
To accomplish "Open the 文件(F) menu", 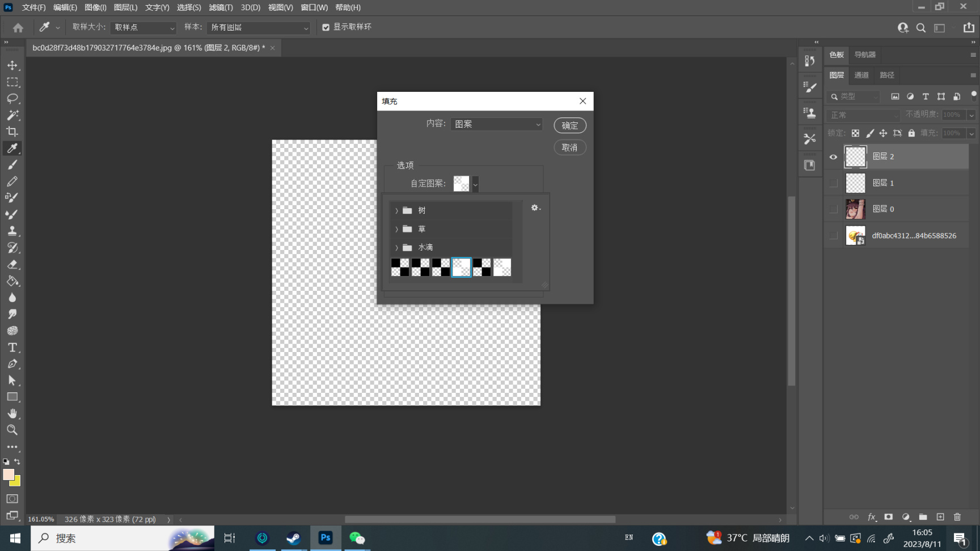I will 33,7.
